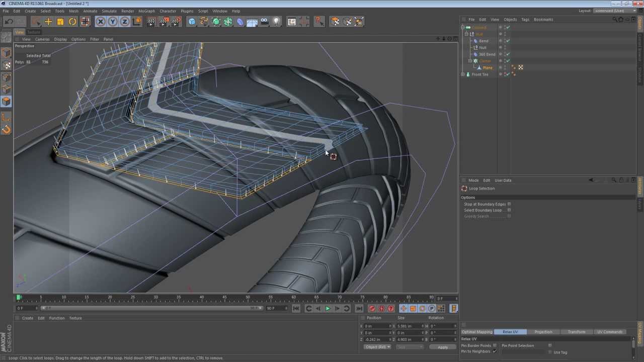Open the Object (Rel) coordinate dropdown
Viewport: 644px width, 362px height.
point(378,347)
